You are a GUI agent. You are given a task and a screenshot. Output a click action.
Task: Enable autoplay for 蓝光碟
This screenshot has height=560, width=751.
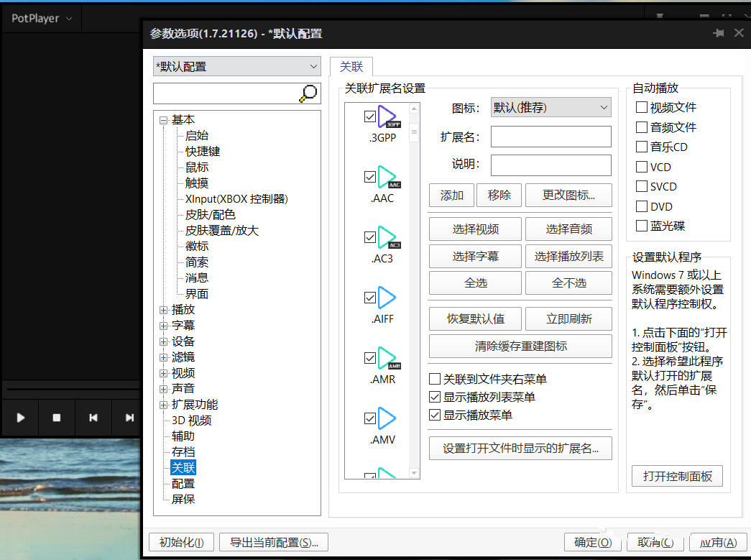click(641, 226)
